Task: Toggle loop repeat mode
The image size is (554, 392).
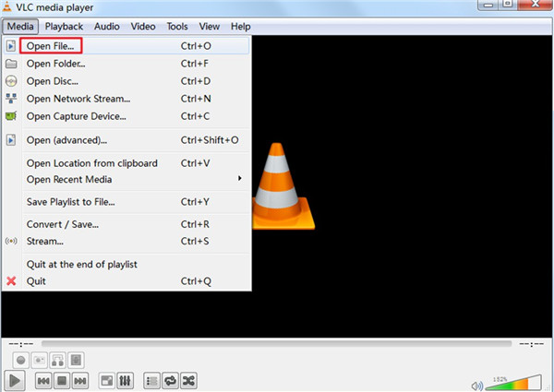Action: [x=170, y=381]
